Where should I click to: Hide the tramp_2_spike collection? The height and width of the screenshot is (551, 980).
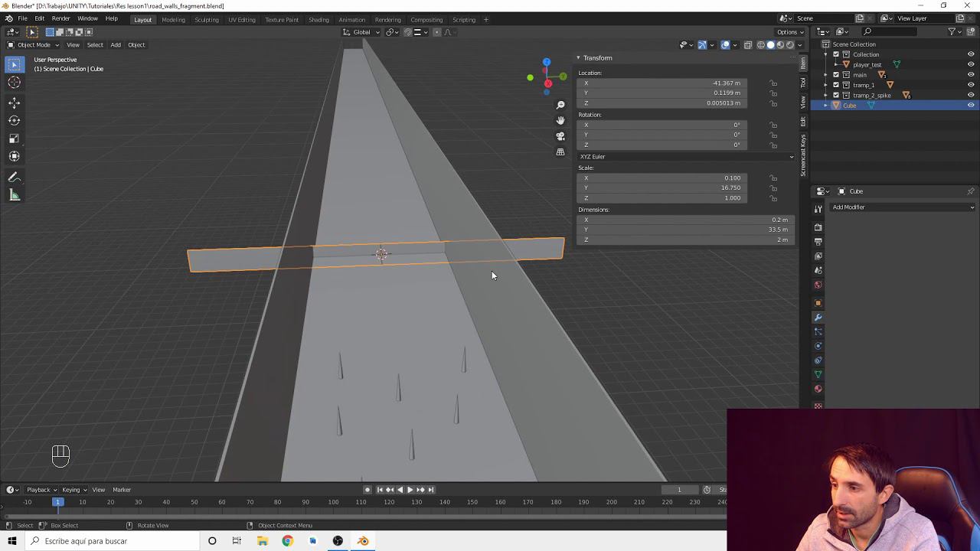[x=971, y=95]
